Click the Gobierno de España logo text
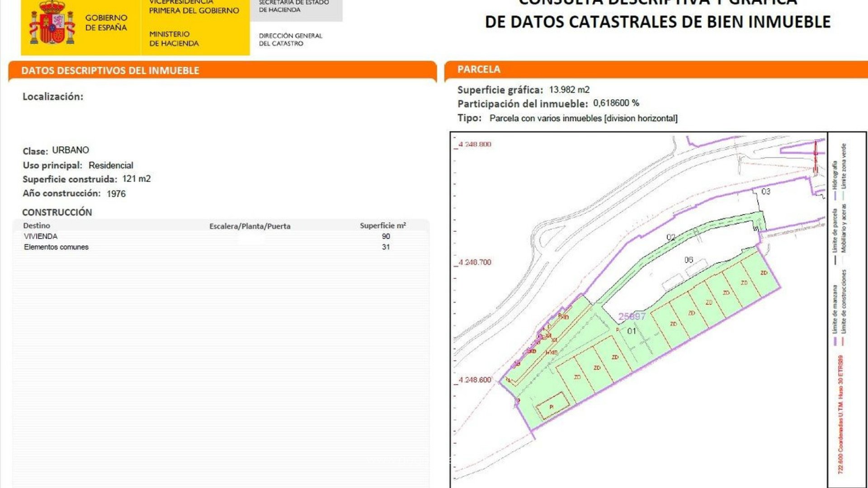The image size is (868, 488). click(x=106, y=23)
